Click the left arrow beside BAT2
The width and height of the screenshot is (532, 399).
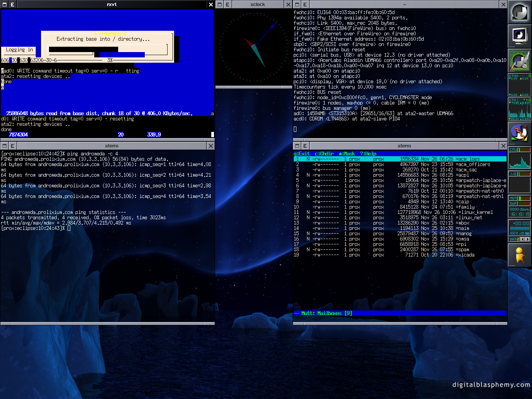[x=522, y=239]
